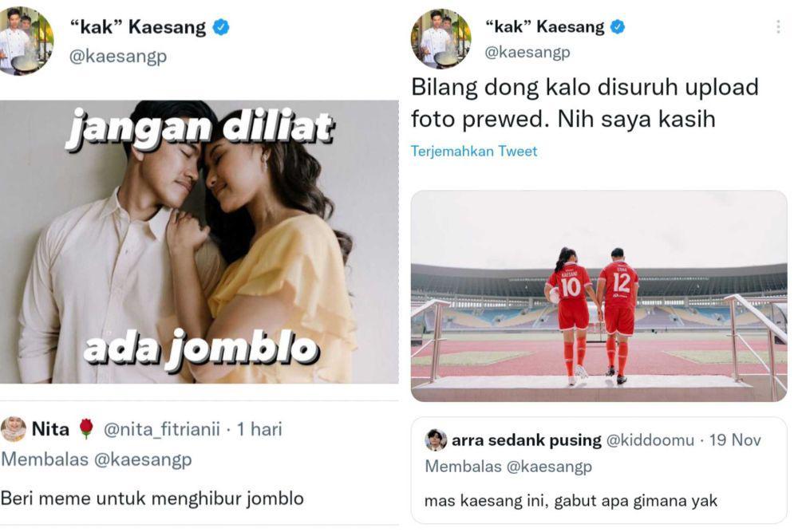Click the verified badge beside left Kaesang name

pyautogui.click(x=221, y=26)
